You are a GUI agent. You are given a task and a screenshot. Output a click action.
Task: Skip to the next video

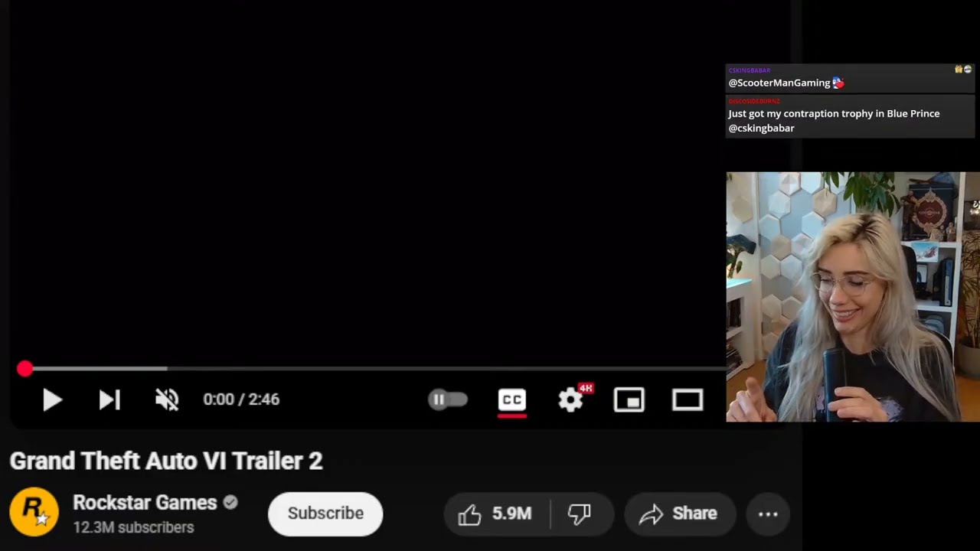coord(109,399)
